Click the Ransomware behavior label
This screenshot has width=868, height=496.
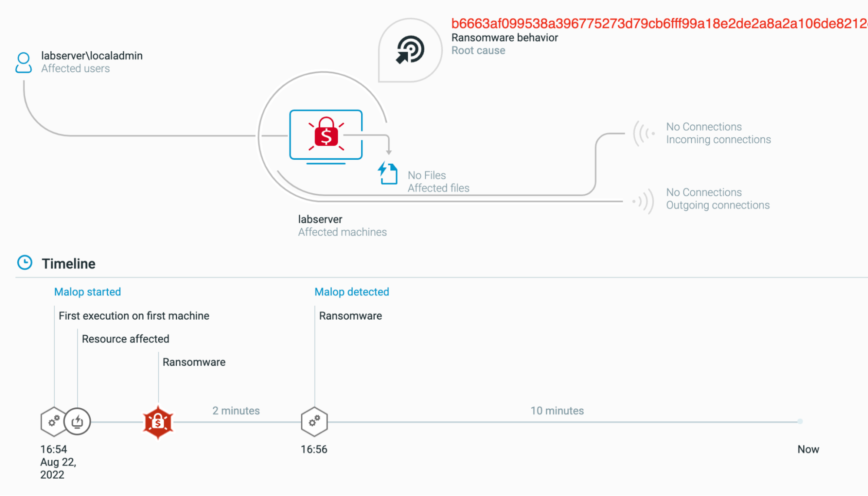[x=505, y=38]
